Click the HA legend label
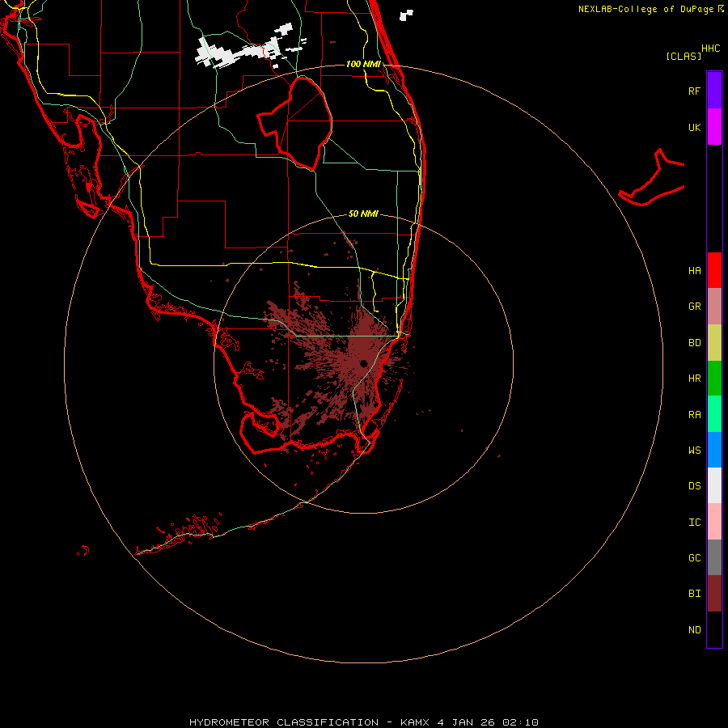The image size is (728, 728). click(694, 270)
